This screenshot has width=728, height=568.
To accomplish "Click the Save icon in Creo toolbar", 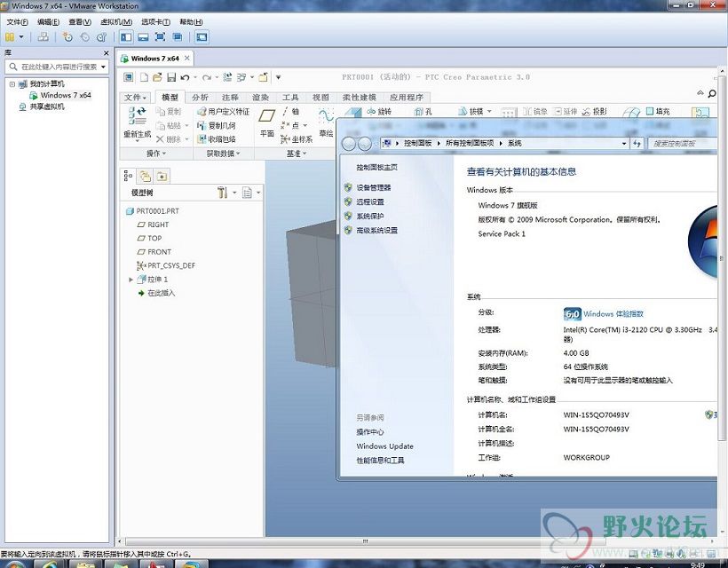I will (171, 77).
